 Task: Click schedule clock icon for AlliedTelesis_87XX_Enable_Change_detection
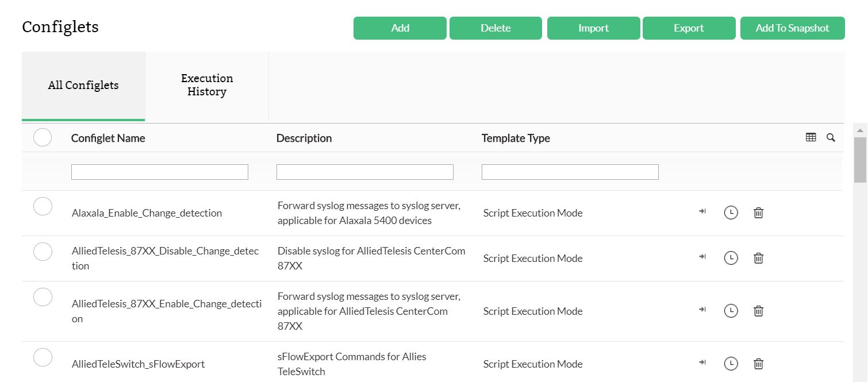731,311
